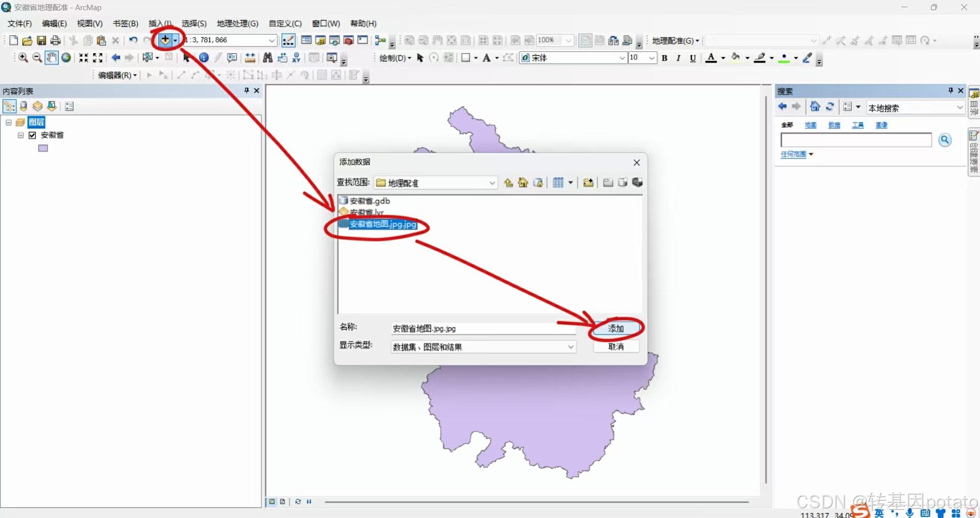Go back to previous extent

(x=116, y=58)
